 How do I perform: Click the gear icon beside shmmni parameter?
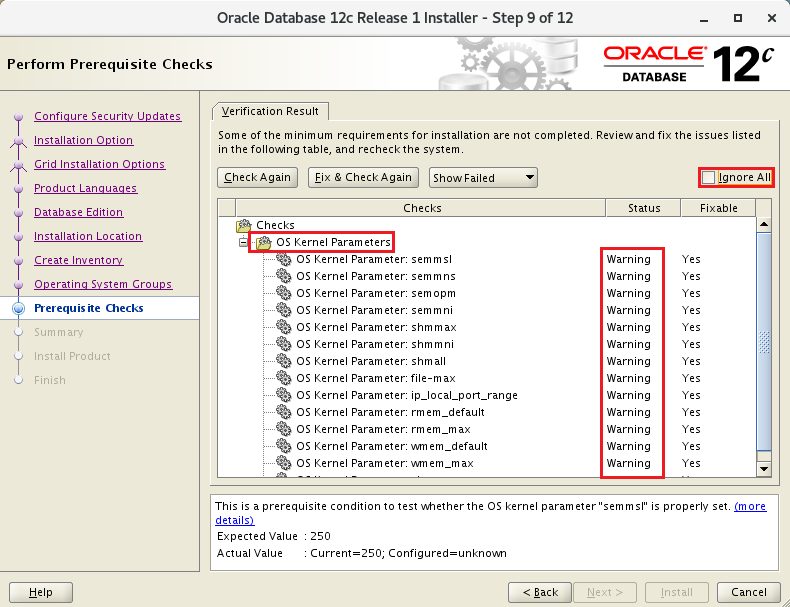284,344
